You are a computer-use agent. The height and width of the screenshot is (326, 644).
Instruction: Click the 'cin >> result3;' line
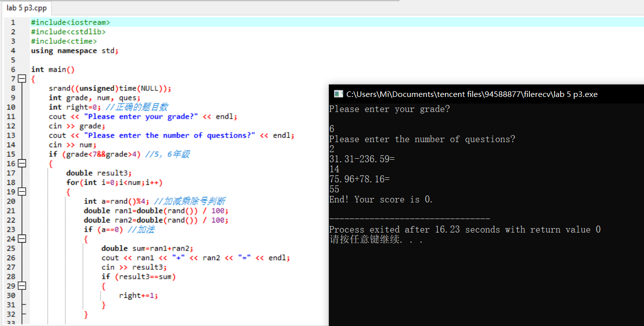pos(135,267)
